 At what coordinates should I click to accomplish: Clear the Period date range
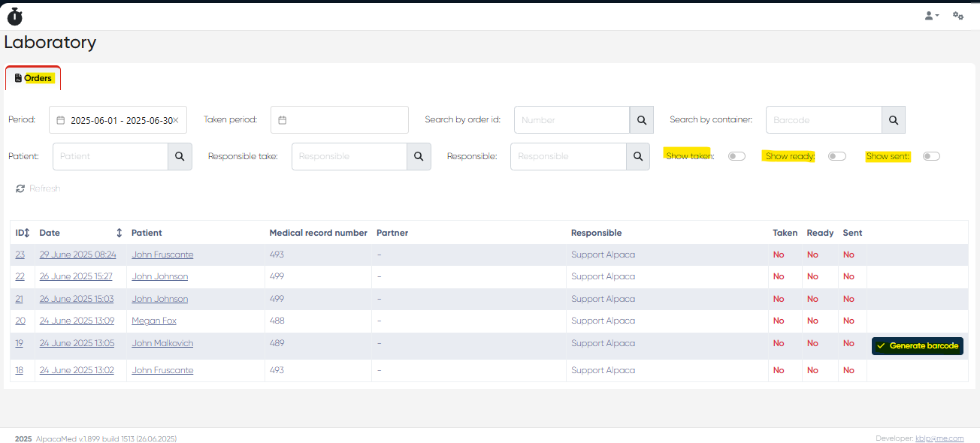(x=175, y=120)
